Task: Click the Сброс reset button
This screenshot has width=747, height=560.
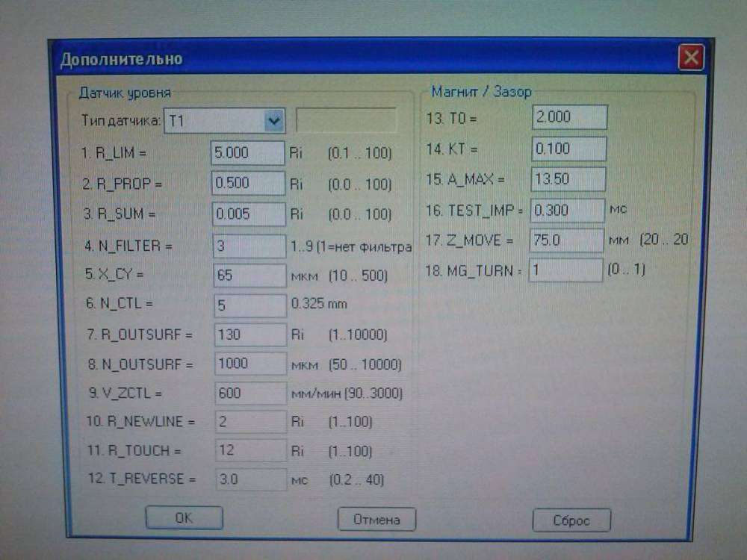Action: click(571, 520)
